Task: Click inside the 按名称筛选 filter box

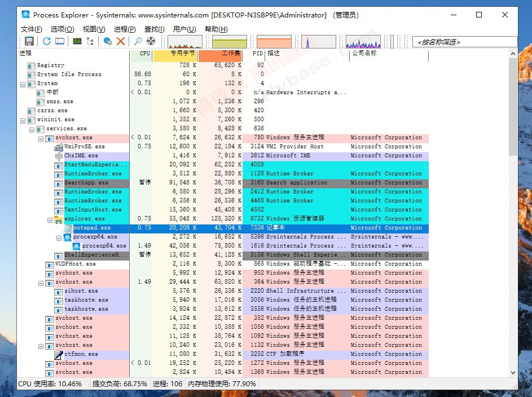Action: pyautogui.click(x=464, y=41)
